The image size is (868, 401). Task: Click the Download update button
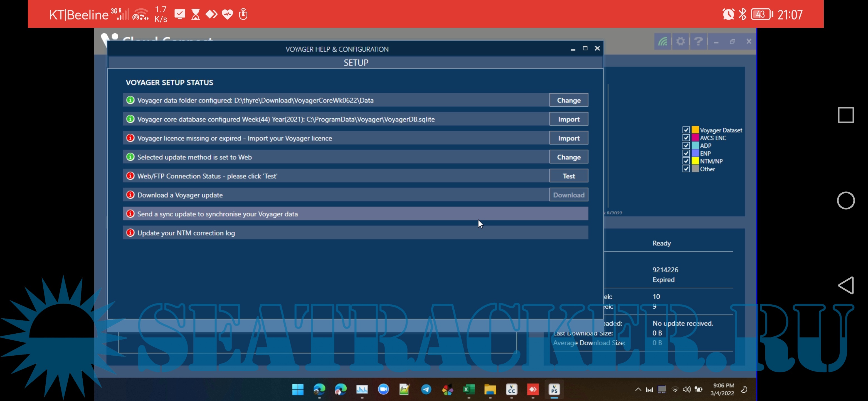click(x=568, y=195)
